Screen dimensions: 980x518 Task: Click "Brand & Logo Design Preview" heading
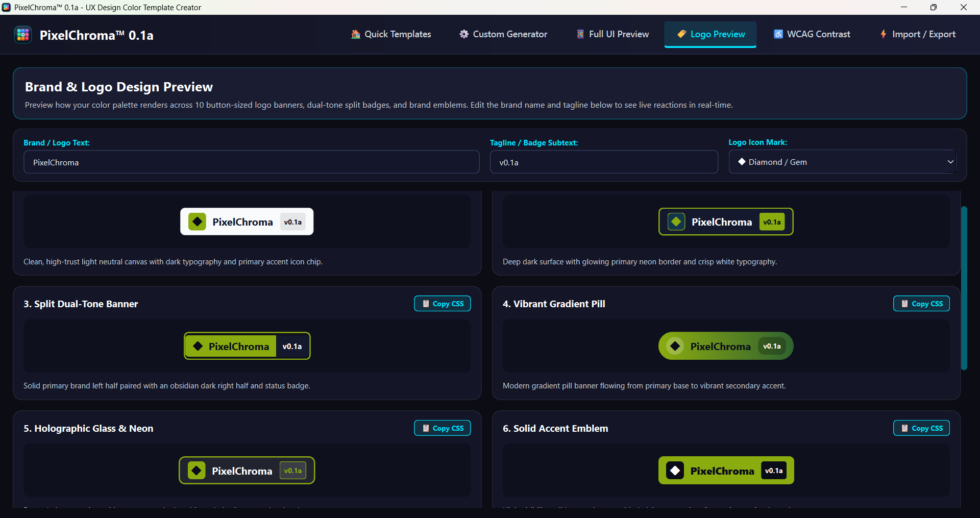119,87
